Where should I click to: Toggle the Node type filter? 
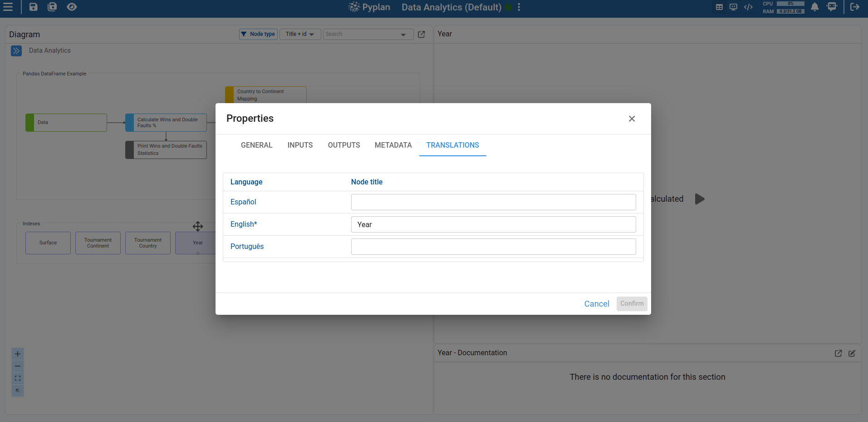[258, 34]
